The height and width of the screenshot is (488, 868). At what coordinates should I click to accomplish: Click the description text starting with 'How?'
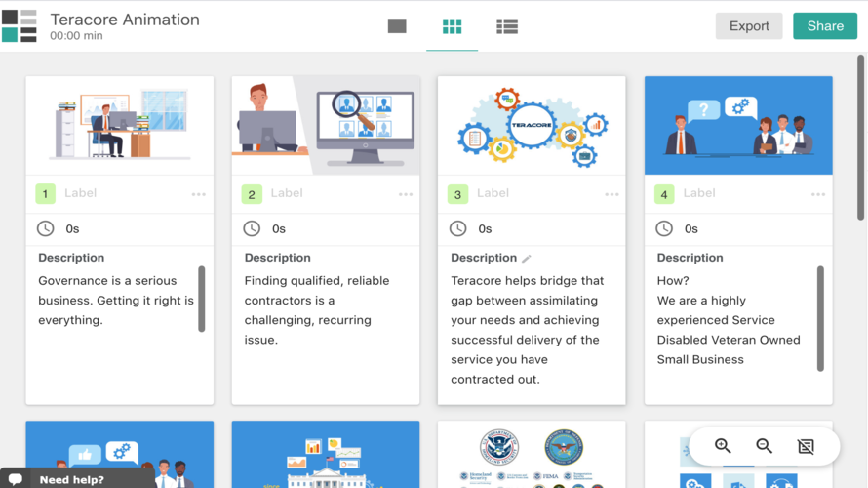(729, 320)
